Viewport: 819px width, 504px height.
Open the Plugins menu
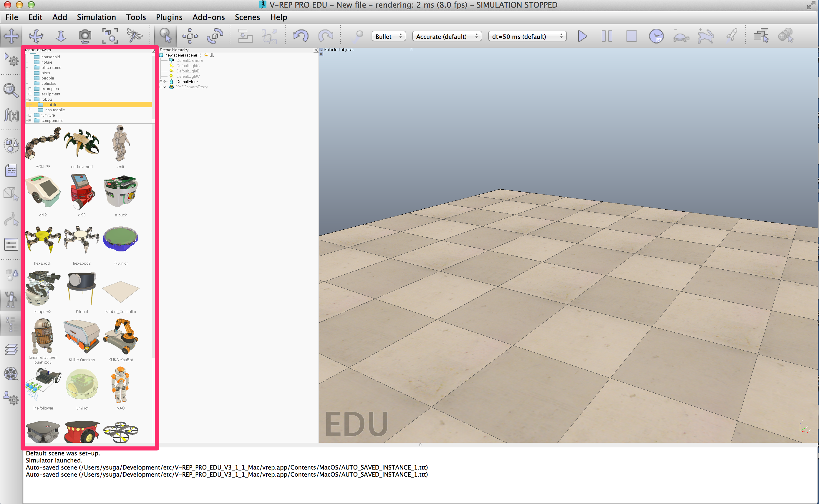[169, 17]
